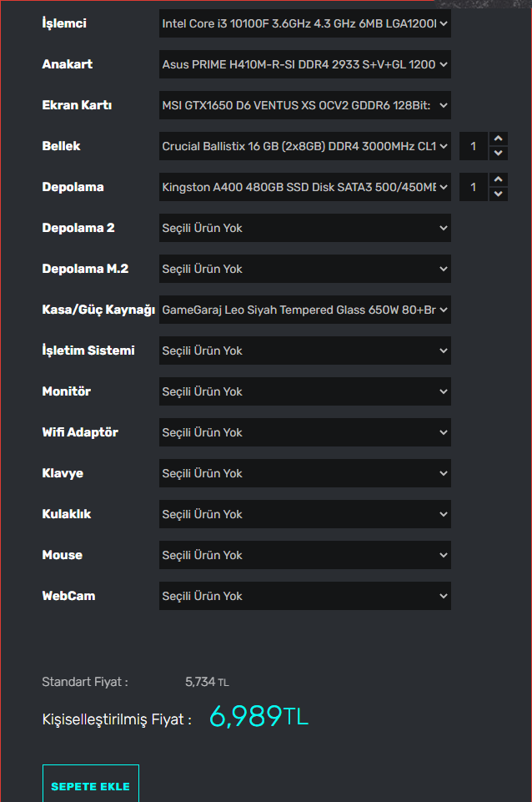Image resolution: width=532 pixels, height=802 pixels.
Task: Open the Depolama M.2 dropdown
Action: [x=304, y=269]
